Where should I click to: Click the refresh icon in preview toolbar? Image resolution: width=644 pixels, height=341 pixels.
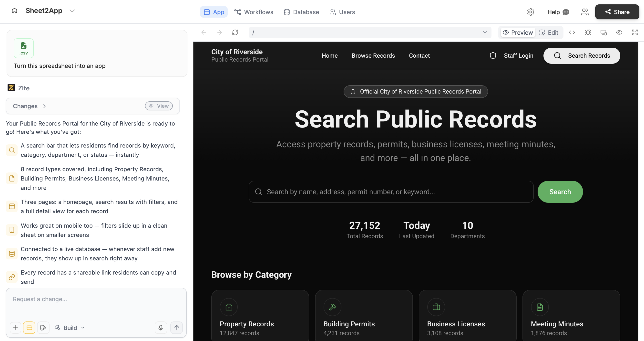[235, 32]
